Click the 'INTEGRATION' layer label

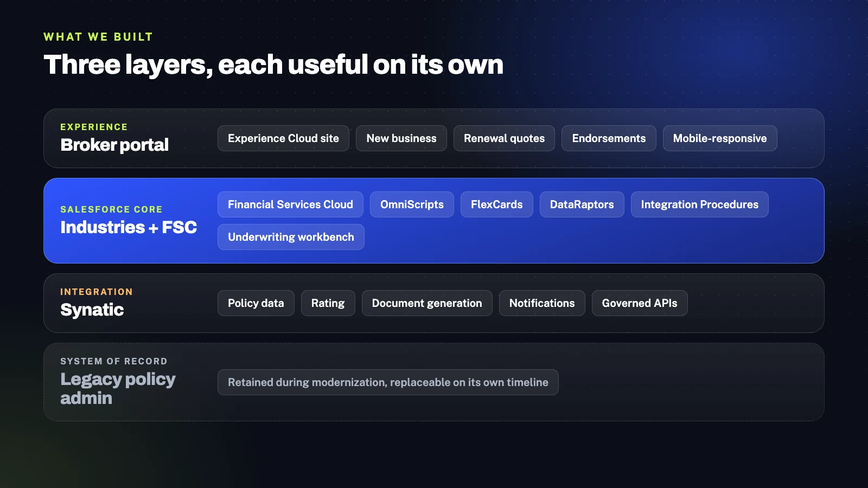pos(97,292)
